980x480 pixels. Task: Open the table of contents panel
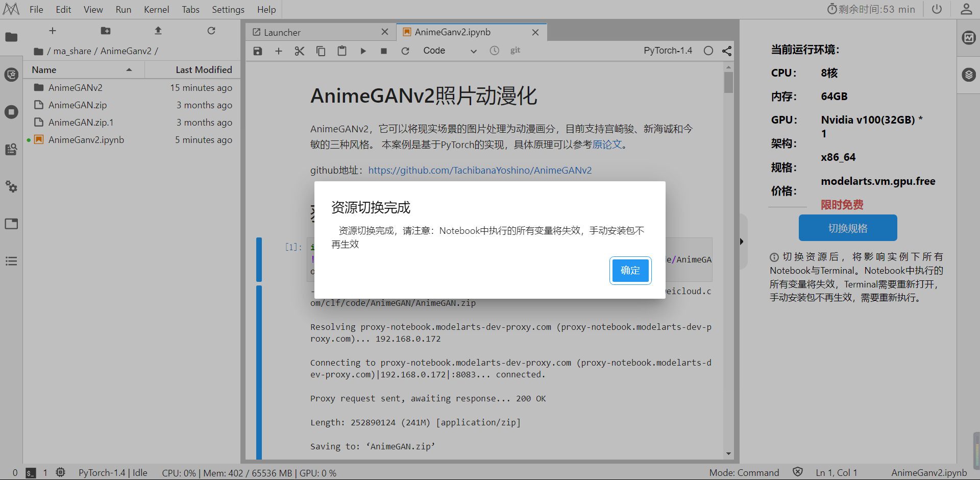[x=11, y=261]
